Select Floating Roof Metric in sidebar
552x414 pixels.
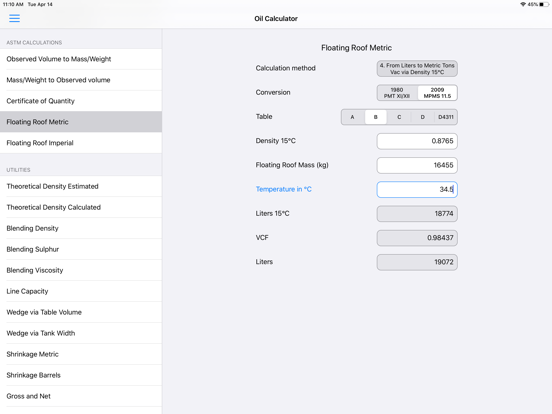81,122
